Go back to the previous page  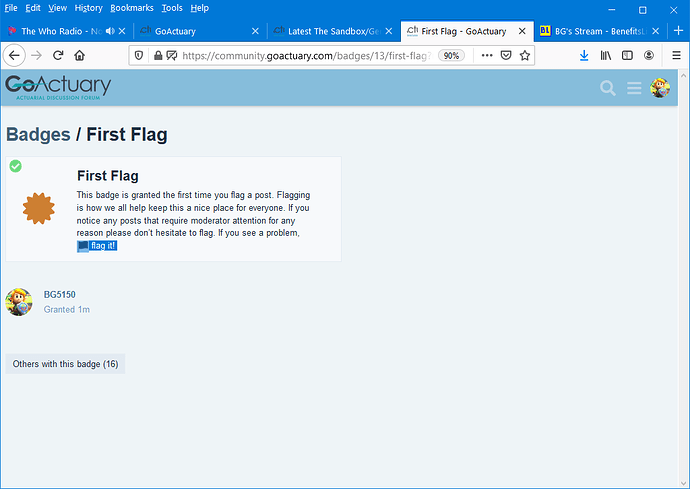point(14,55)
